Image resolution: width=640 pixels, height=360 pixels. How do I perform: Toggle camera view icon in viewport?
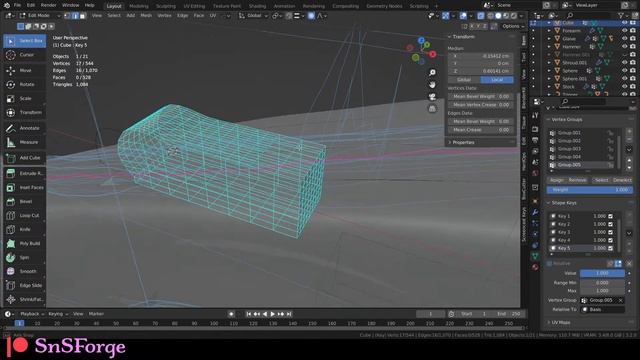click(432, 97)
